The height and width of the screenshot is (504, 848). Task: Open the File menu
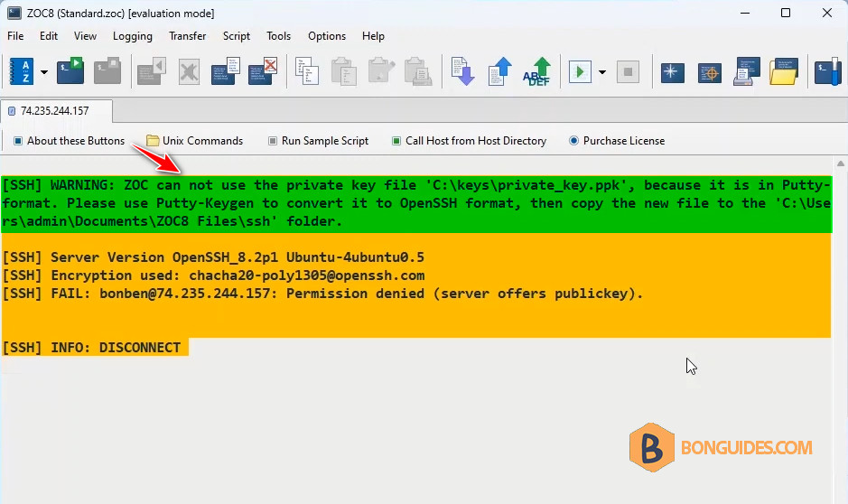tap(15, 36)
